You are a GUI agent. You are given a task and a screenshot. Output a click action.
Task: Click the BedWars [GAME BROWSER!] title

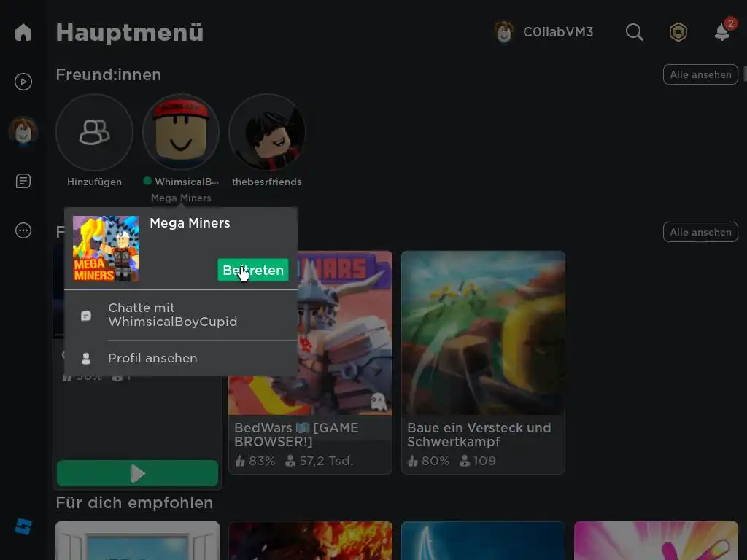pyautogui.click(x=296, y=435)
